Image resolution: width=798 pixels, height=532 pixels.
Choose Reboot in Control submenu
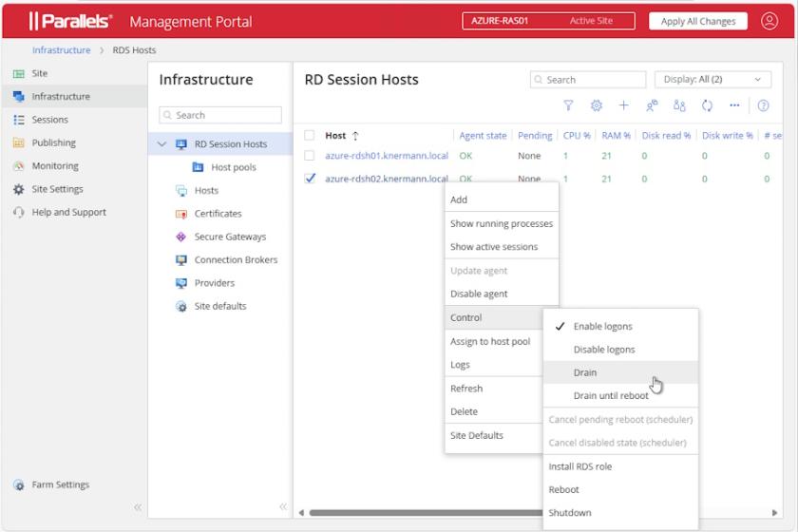(x=620, y=490)
